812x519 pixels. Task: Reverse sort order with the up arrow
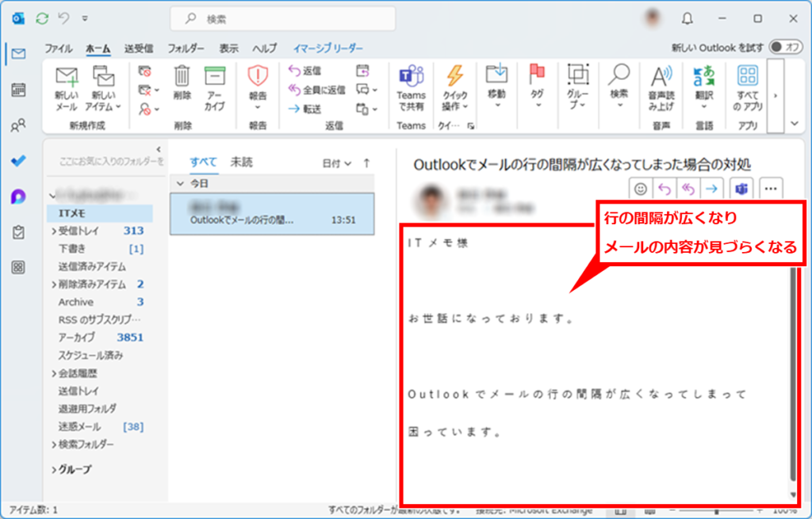(366, 163)
